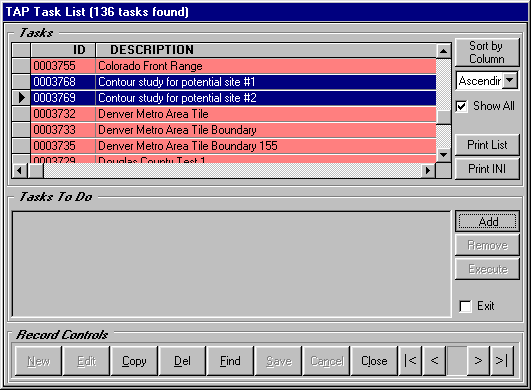Click the Add button
The width and height of the screenshot is (531, 390).
coord(487,222)
